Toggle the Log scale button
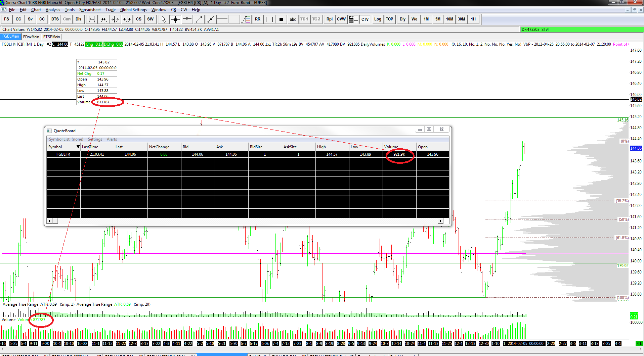This screenshot has width=644, height=356. pos(378,19)
